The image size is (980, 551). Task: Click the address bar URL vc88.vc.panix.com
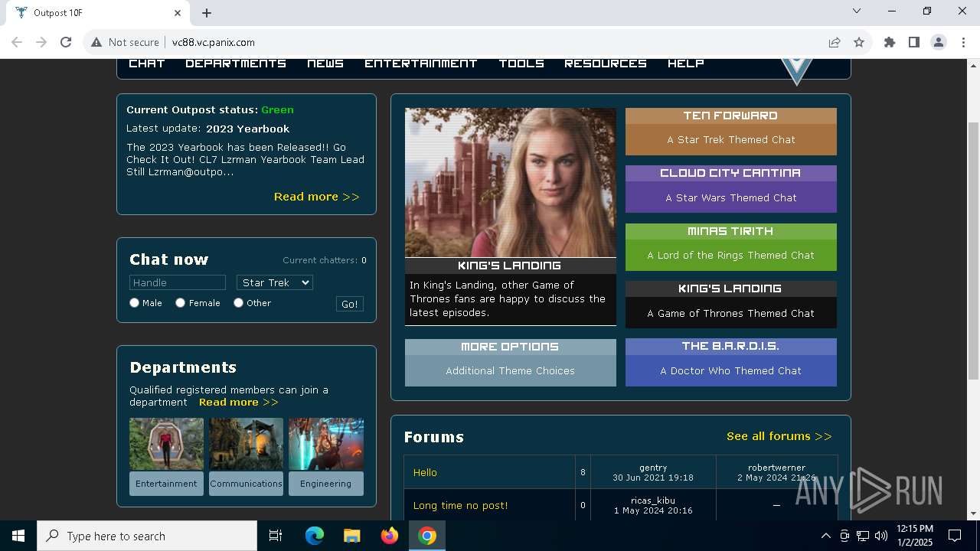click(x=214, y=42)
